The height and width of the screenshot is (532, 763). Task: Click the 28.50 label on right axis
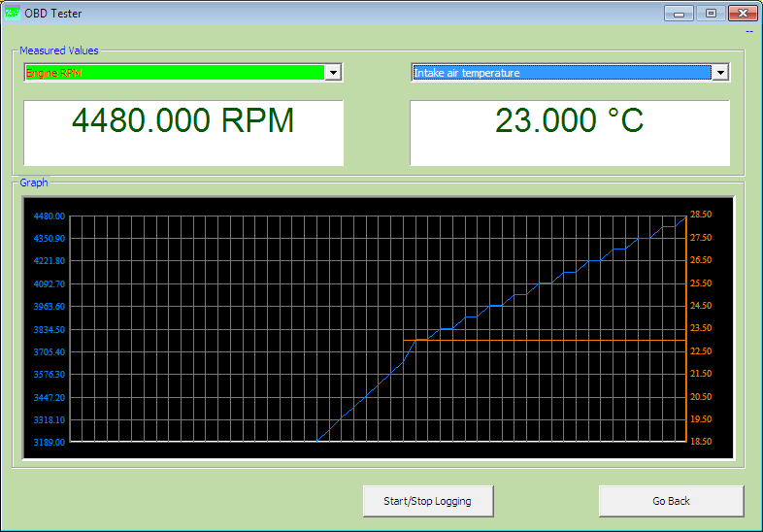(x=701, y=215)
